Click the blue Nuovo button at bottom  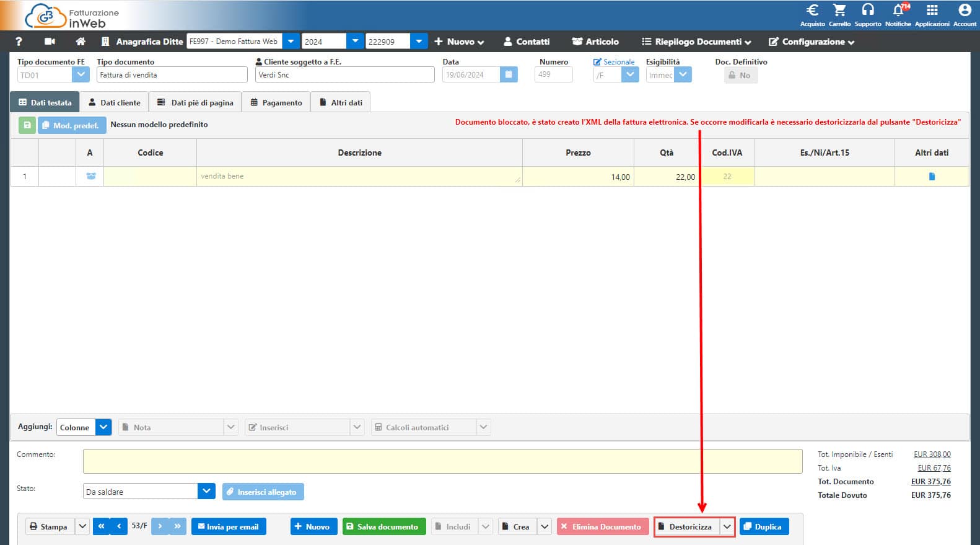(313, 526)
